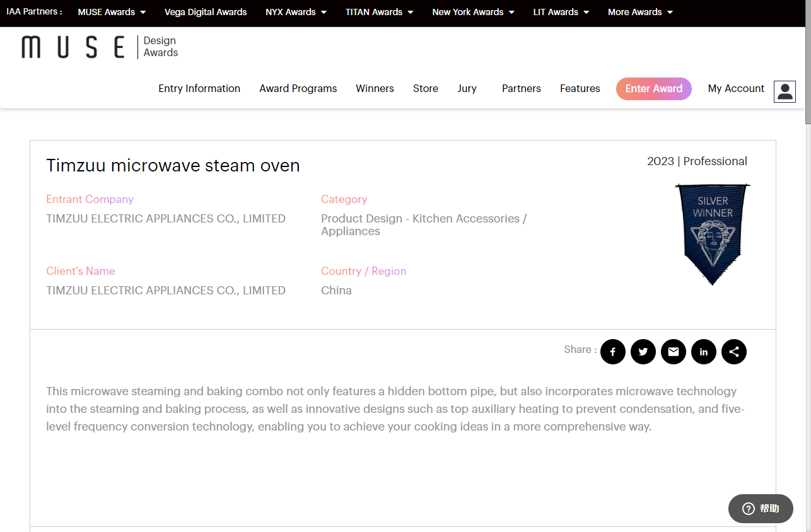Click the IAA Partners label
The image size is (811, 532).
coord(34,11)
